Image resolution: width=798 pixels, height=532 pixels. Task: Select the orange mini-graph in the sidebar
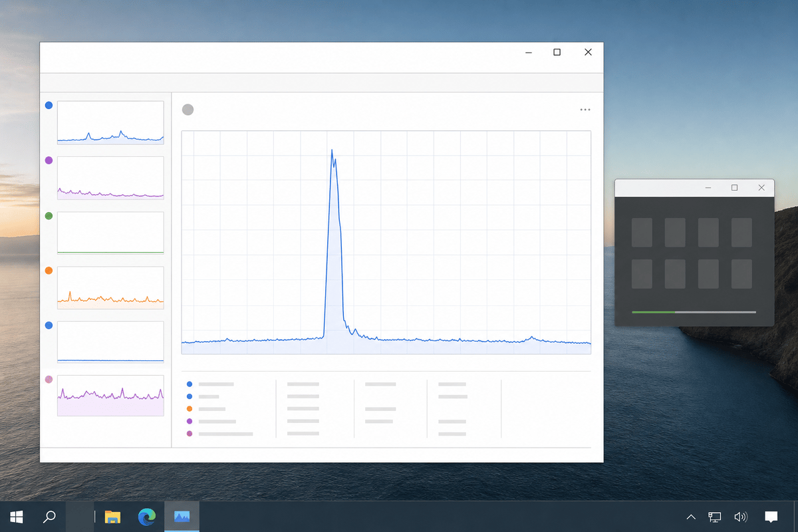[x=110, y=288]
